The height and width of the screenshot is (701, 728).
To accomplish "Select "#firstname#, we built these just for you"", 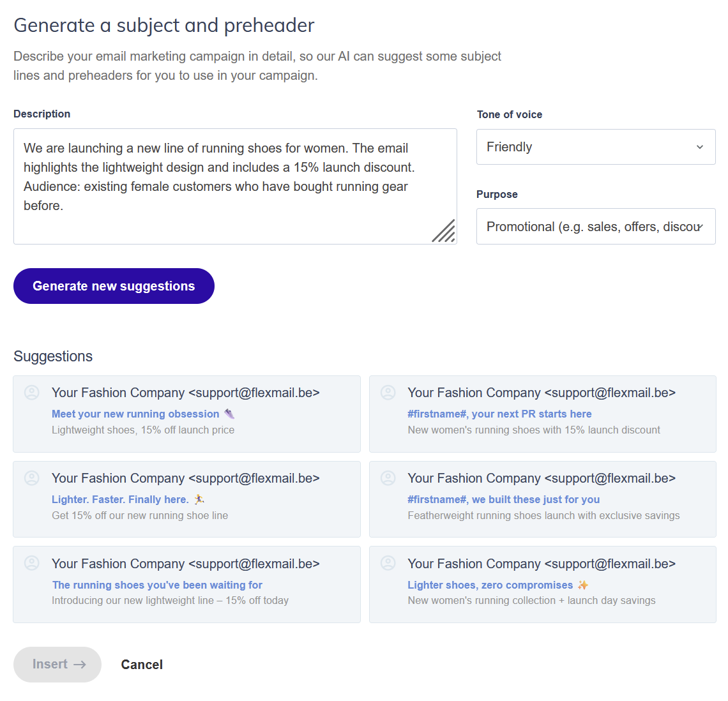I will click(503, 499).
